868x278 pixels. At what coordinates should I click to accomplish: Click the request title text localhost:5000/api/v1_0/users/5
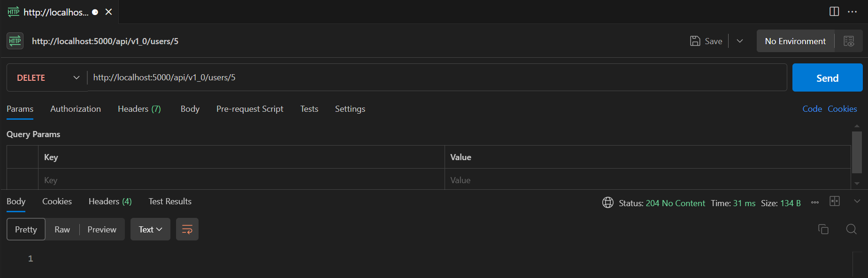click(105, 41)
